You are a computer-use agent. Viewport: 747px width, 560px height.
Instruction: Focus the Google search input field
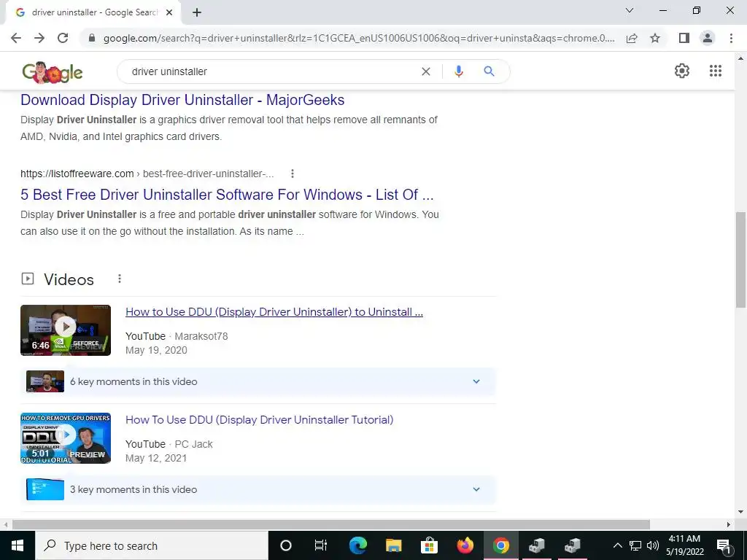271,71
